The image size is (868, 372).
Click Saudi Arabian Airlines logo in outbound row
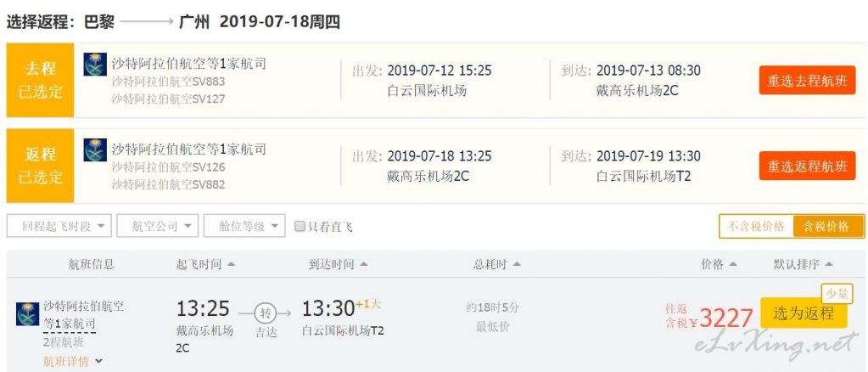tap(95, 65)
